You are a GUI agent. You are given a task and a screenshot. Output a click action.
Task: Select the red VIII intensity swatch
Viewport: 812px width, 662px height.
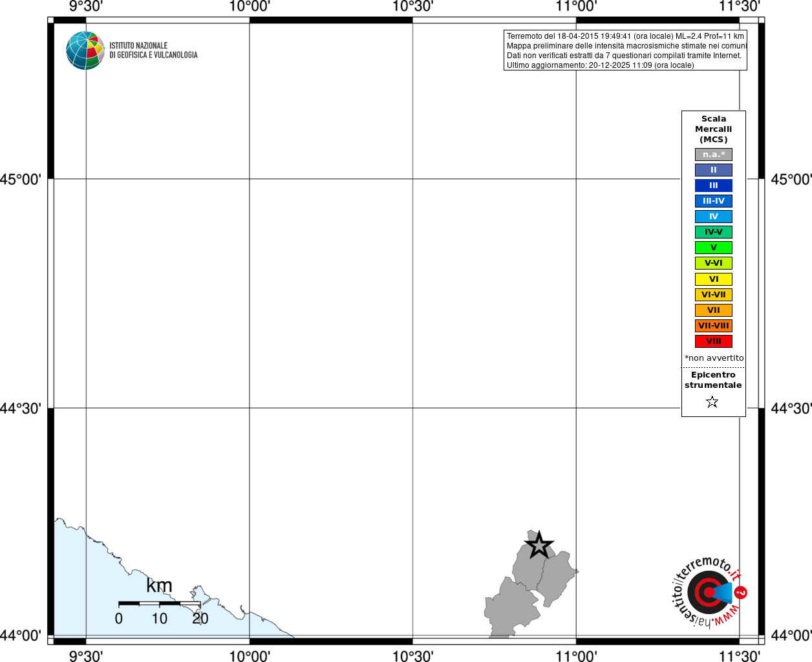click(714, 341)
